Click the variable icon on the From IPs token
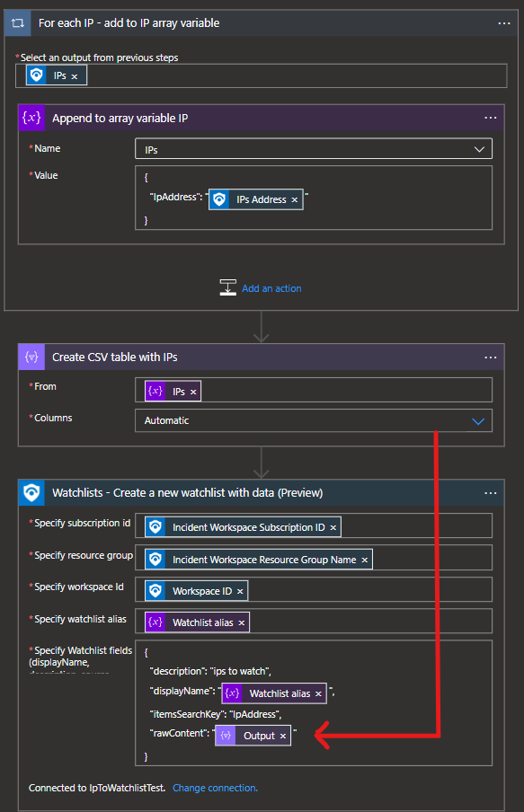 point(155,392)
